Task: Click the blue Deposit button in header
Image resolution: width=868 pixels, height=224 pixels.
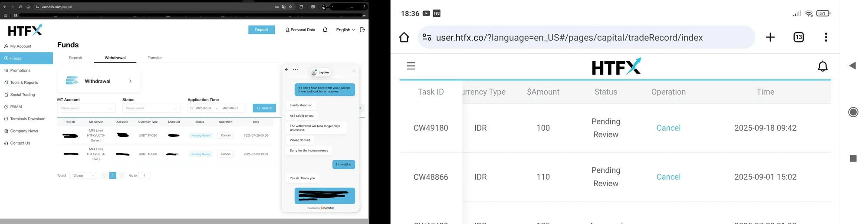Action: [x=261, y=30]
